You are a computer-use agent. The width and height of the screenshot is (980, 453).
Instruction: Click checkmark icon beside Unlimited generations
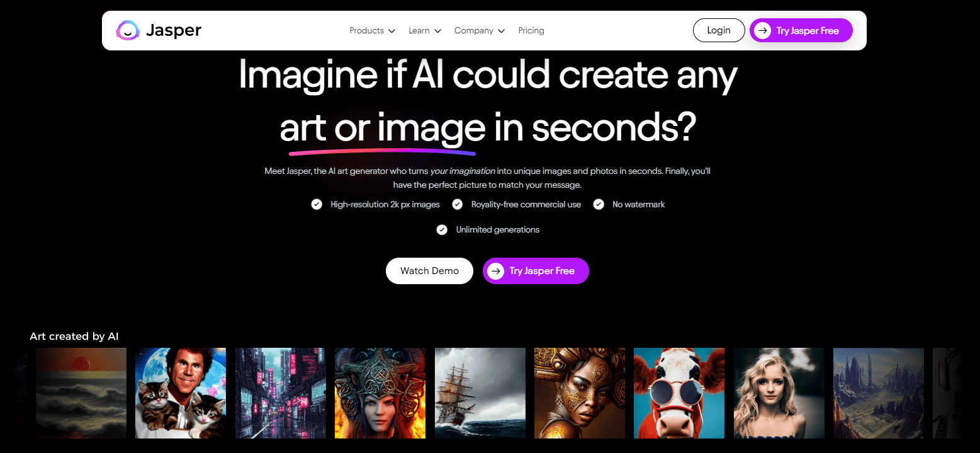coord(442,229)
